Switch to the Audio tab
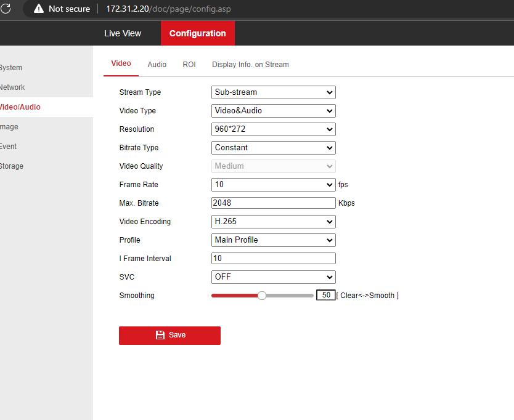Screen dimensions: 514x420 tap(157, 64)
